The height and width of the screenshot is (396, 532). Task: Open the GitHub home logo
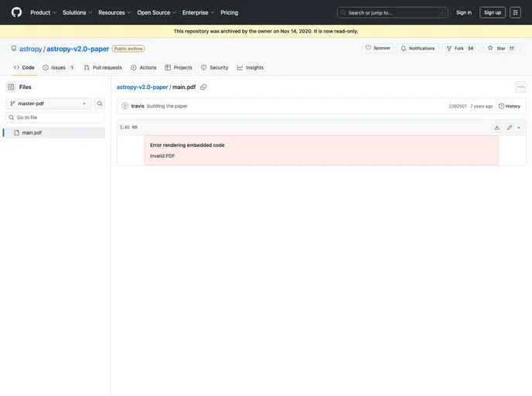[16, 12]
